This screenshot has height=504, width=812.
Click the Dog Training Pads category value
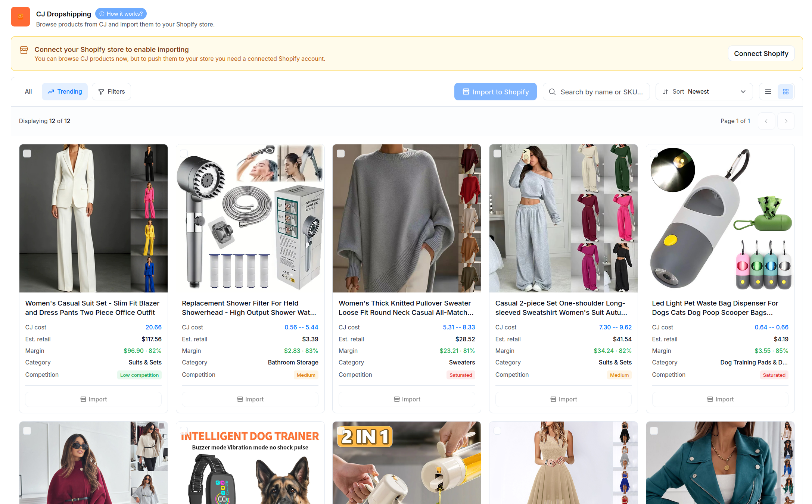pyautogui.click(x=754, y=363)
